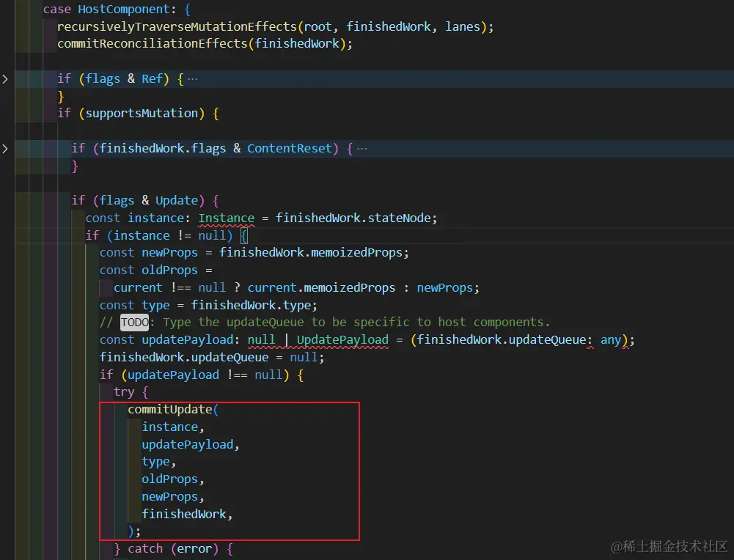Viewport: 734px width, 560px height.
Task: Click the highlighted 'TODO' comment tag
Action: click(x=134, y=323)
